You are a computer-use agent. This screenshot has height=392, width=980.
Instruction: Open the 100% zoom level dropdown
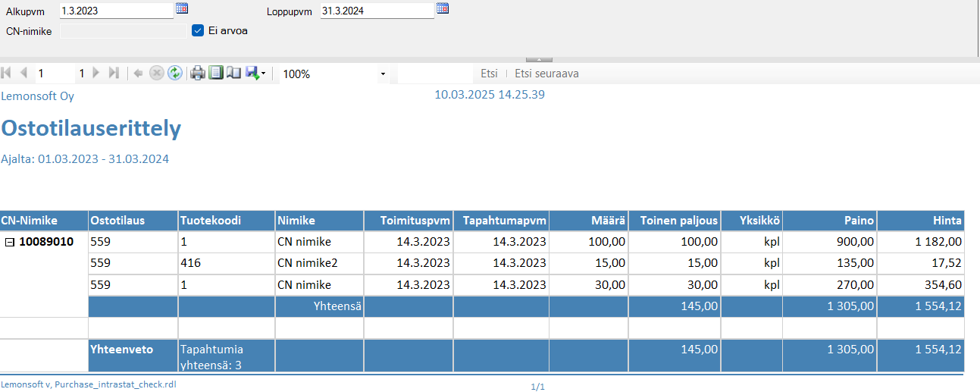(383, 74)
